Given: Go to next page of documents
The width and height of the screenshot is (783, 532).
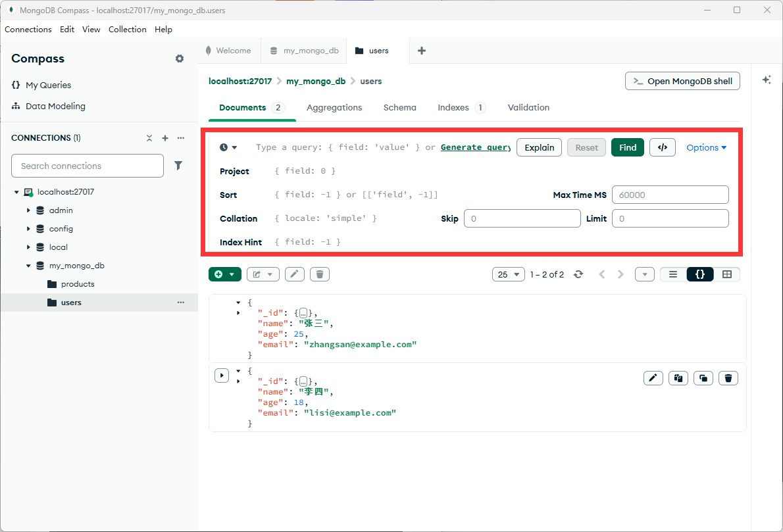Looking at the screenshot, I should point(620,274).
